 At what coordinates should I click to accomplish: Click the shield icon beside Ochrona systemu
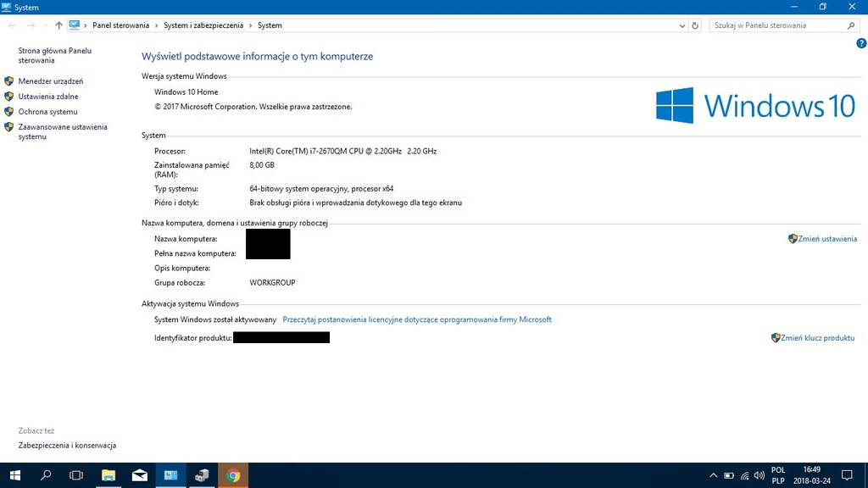click(x=8, y=112)
